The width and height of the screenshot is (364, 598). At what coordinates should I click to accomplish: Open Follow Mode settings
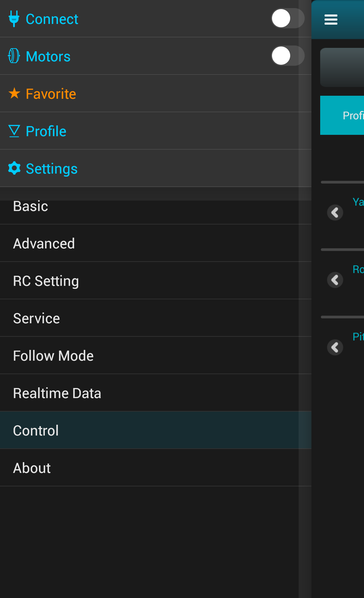click(53, 356)
